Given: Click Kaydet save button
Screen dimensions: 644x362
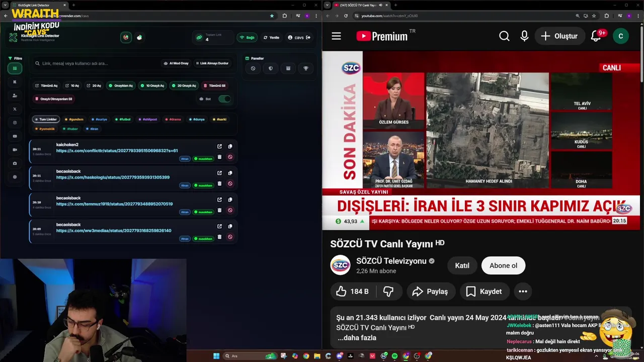Looking at the screenshot, I should 484,292.
